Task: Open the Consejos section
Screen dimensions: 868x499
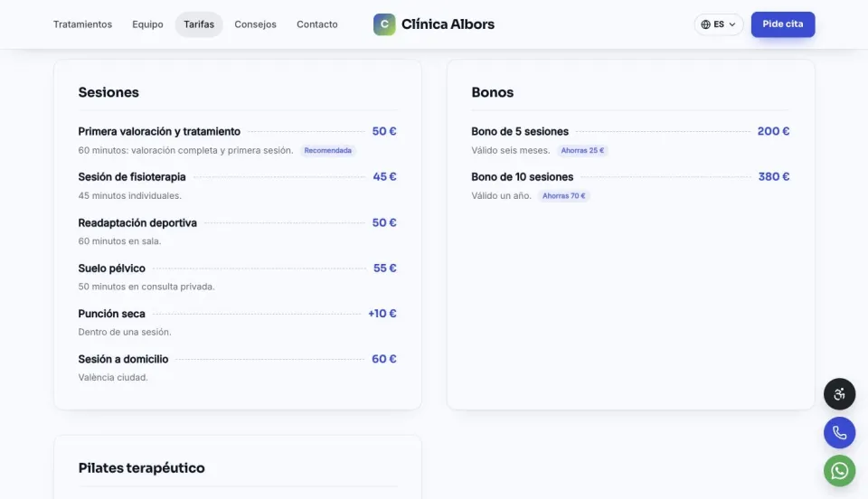Action: (255, 24)
